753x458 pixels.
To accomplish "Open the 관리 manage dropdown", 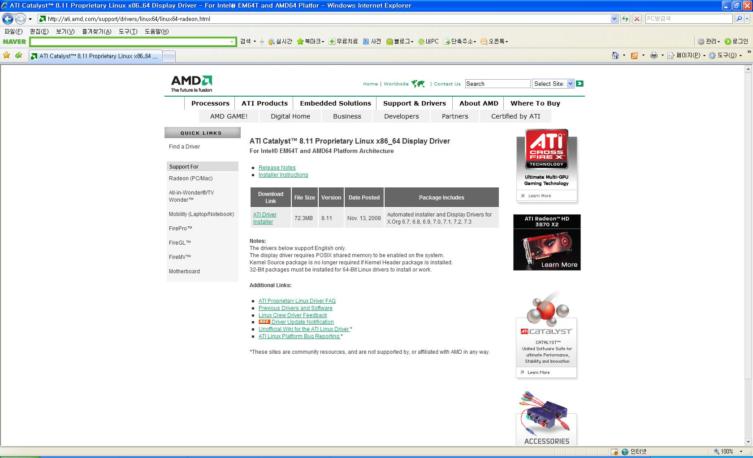I will click(x=708, y=42).
